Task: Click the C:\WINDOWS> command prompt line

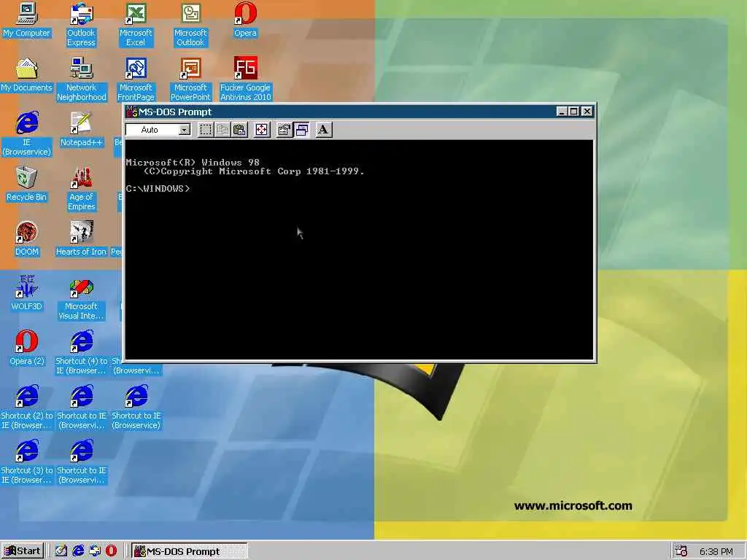Action: coord(158,189)
